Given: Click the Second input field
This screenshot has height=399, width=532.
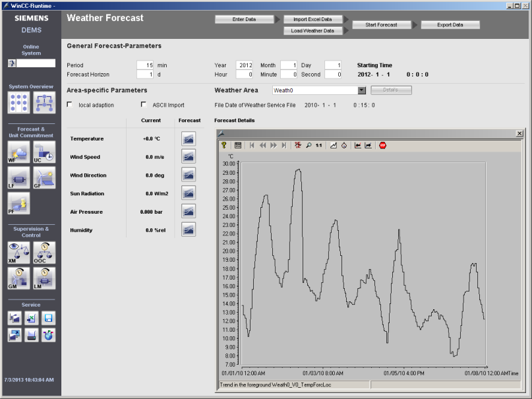Looking at the screenshot, I should click(x=333, y=75).
